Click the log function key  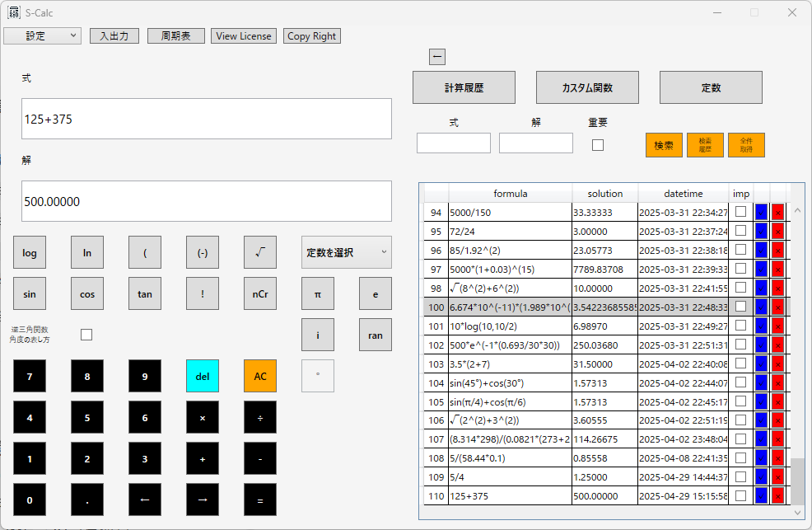click(x=30, y=252)
